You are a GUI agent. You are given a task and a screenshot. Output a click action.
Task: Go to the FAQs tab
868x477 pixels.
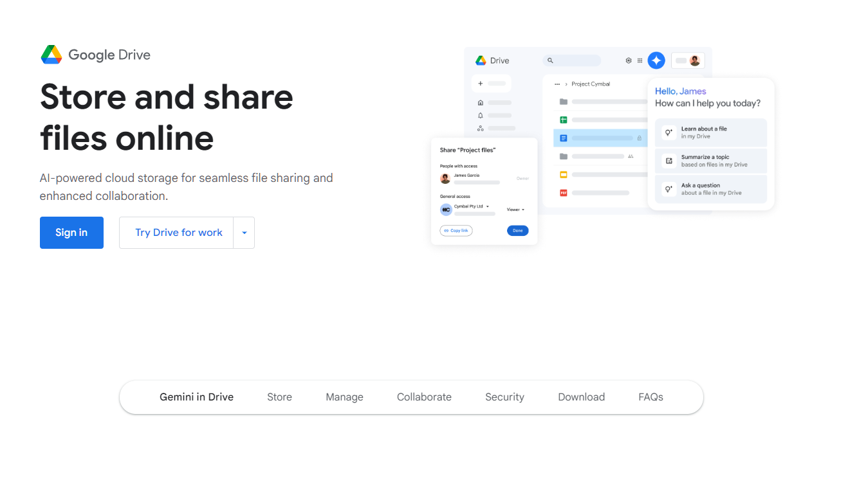[651, 397]
